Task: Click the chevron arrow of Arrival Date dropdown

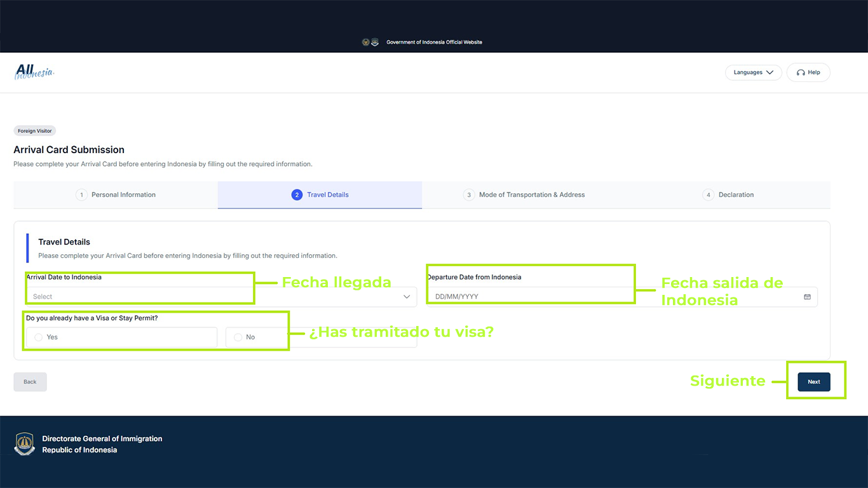Action: (x=407, y=297)
